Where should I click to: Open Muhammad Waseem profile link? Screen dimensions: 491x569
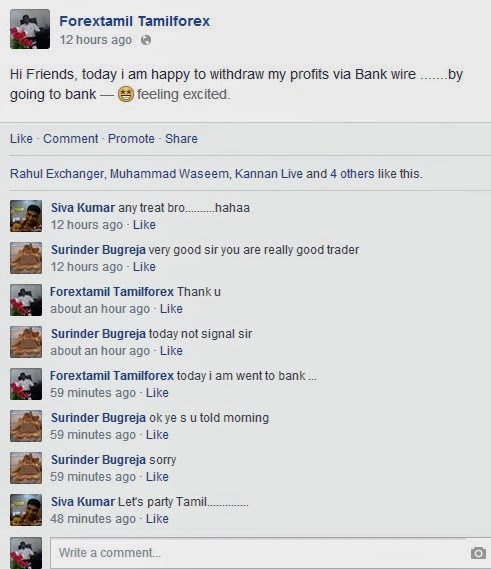click(169, 174)
